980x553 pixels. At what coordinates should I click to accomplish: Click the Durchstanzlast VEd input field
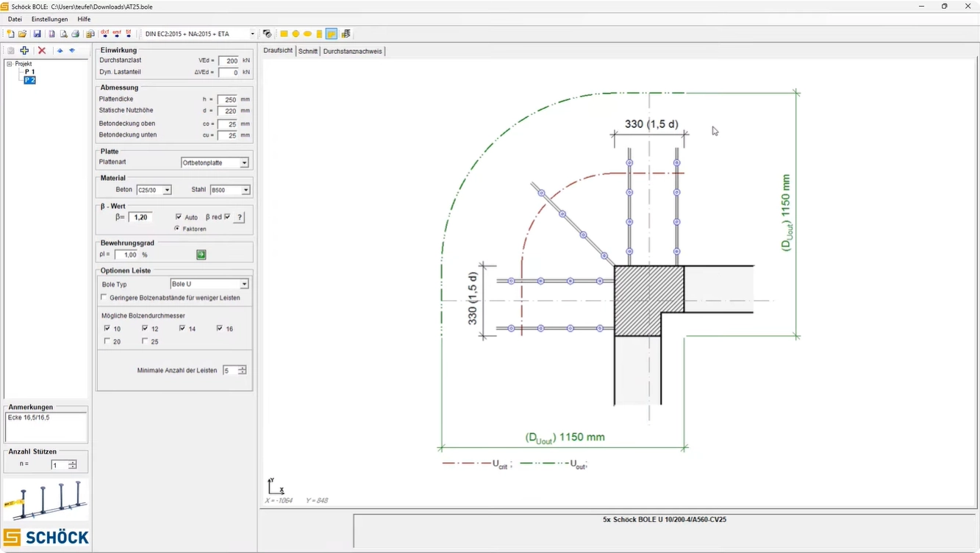[229, 61]
